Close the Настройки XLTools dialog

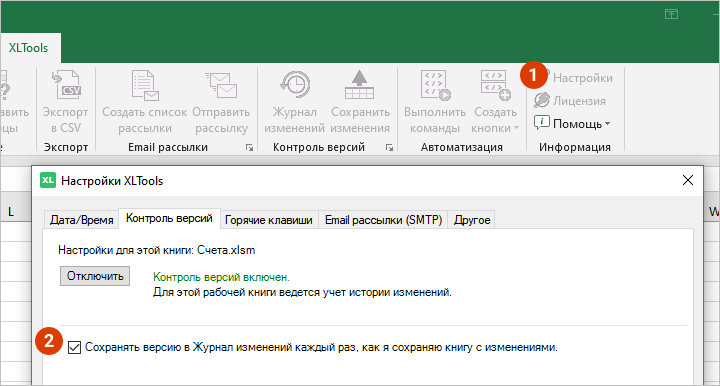(x=687, y=180)
